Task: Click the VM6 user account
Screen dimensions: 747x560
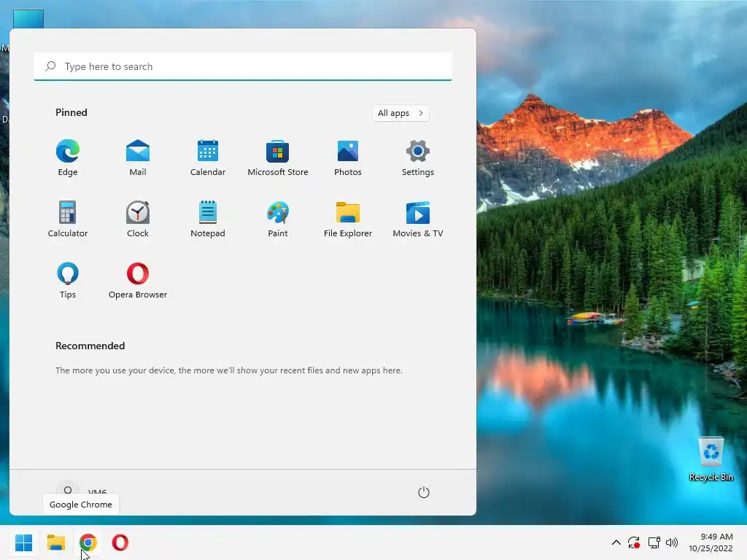Action: (82, 491)
